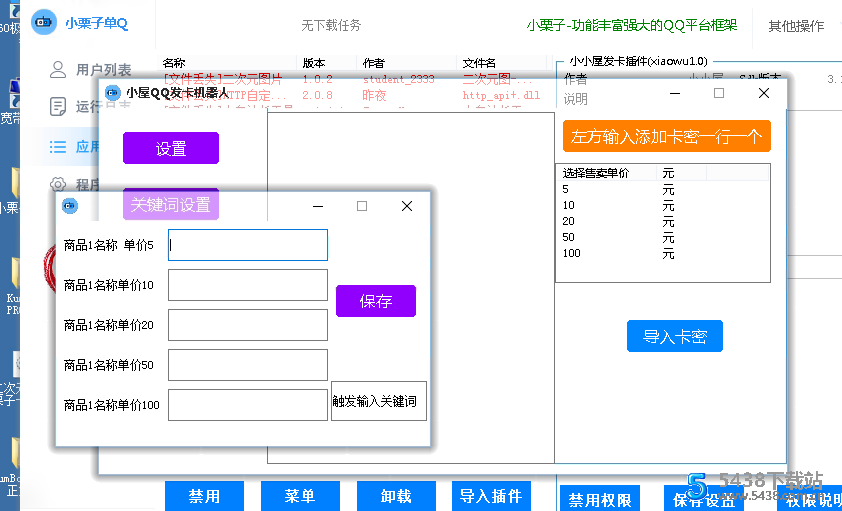Focus the 商品1名称 单价5 input field

pyautogui.click(x=248, y=245)
